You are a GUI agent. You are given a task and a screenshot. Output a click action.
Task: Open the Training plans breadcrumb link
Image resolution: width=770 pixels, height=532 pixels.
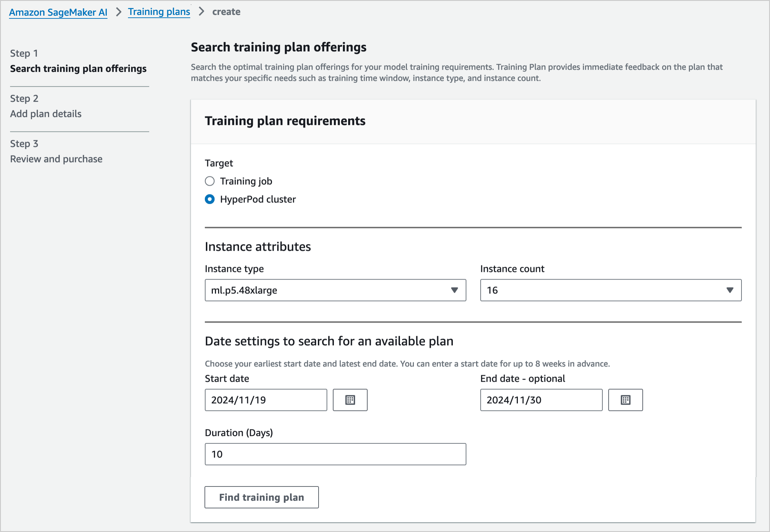click(x=159, y=12)
